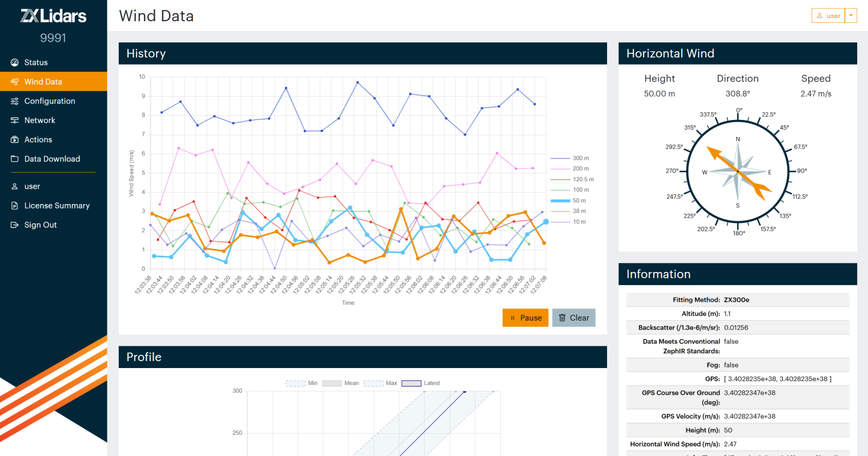Viewport: 868px width, 456px height.
Task: Click the Actions briefcase icon
Action: 15,140
